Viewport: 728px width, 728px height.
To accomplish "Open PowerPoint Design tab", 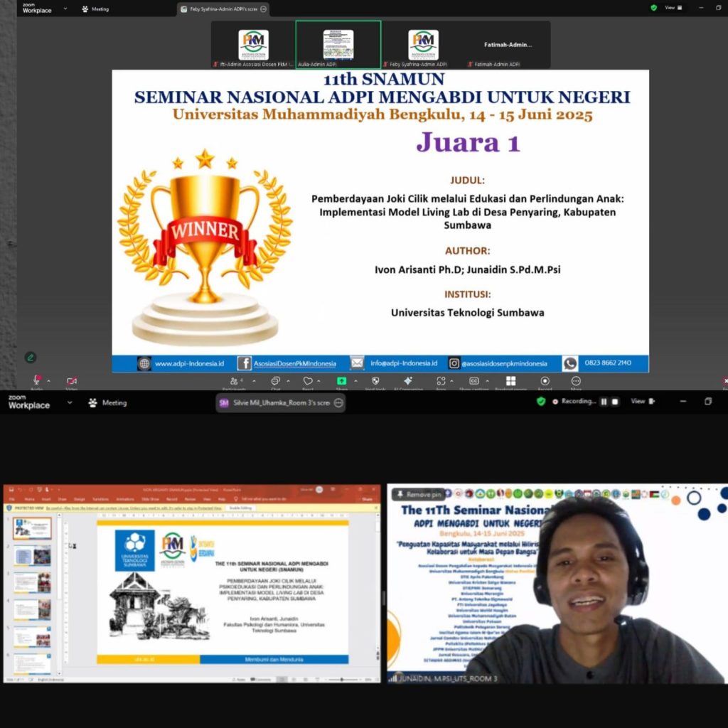I will [x=80, y=499].
